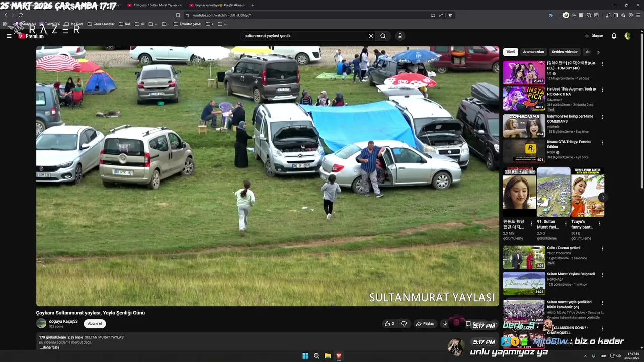Download the video using download icon

(445, 324)
